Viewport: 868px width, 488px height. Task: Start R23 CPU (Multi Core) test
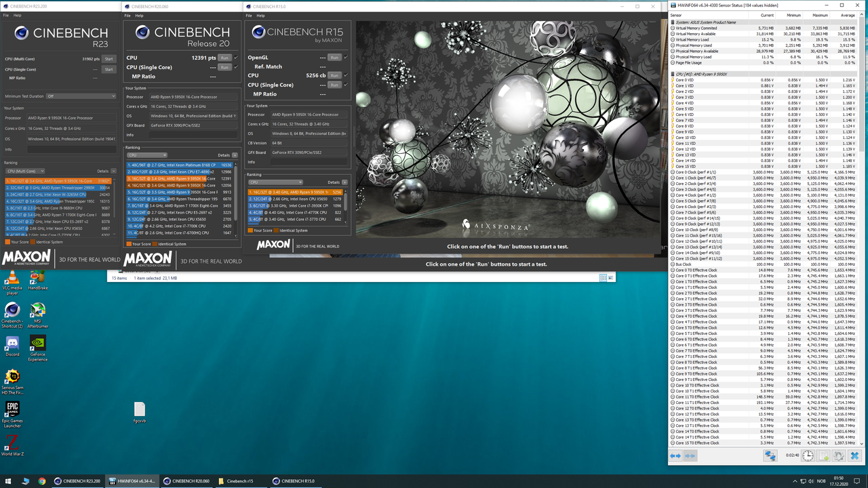tap(108, 59)
